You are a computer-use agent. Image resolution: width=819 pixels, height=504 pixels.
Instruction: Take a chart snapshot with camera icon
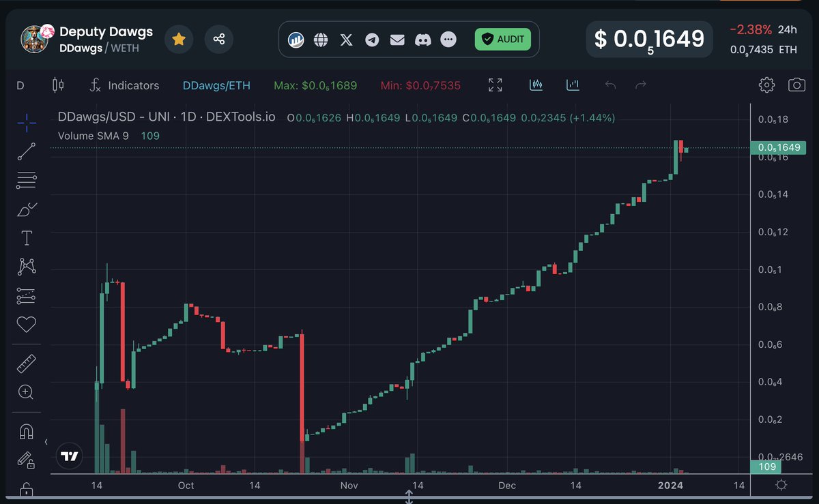pos(796,85)
